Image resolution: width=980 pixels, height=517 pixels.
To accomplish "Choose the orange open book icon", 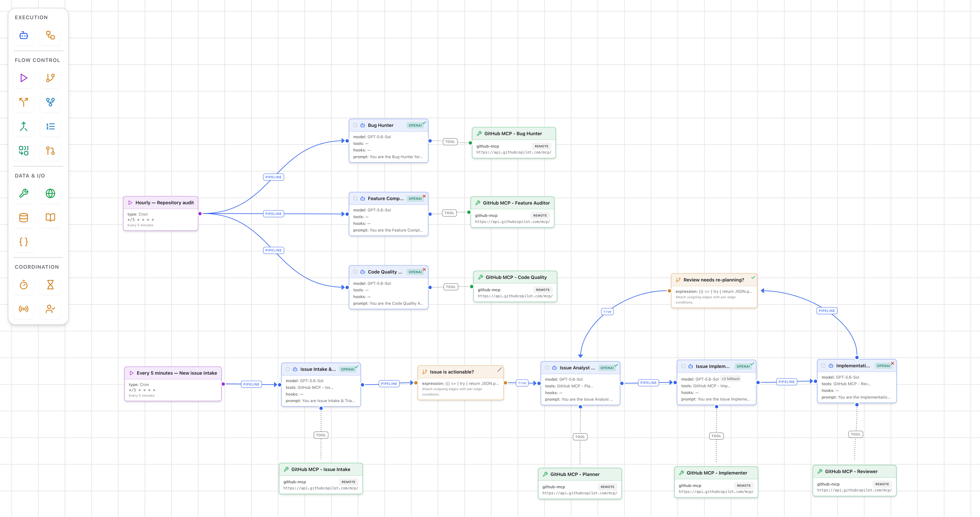I will pyautogui.click(x=50, y=218).
